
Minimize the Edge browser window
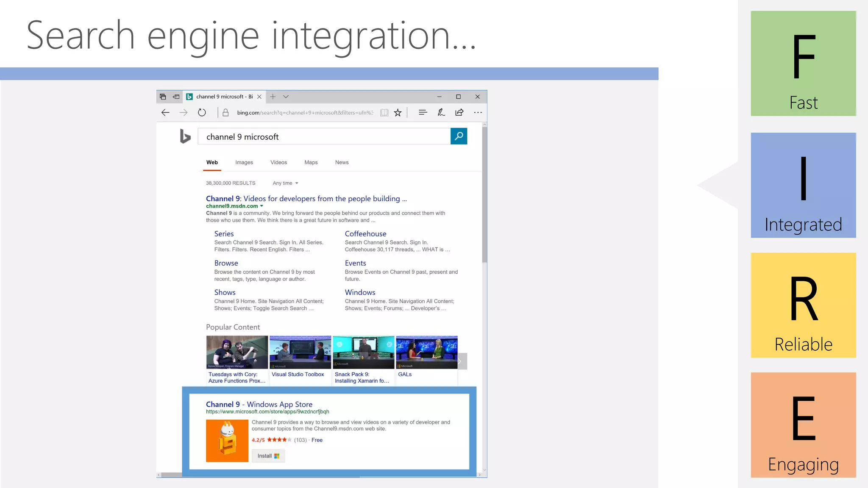click(439, 97)
